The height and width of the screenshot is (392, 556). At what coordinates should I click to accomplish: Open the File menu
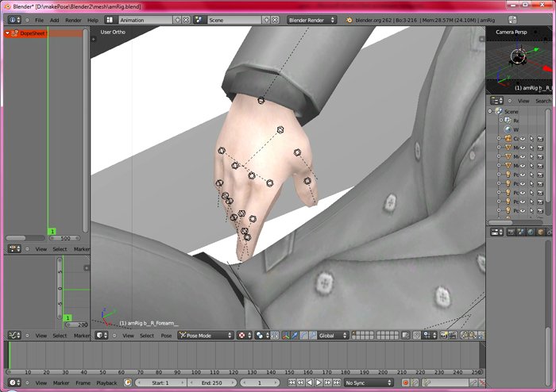(x=39, y=20)
